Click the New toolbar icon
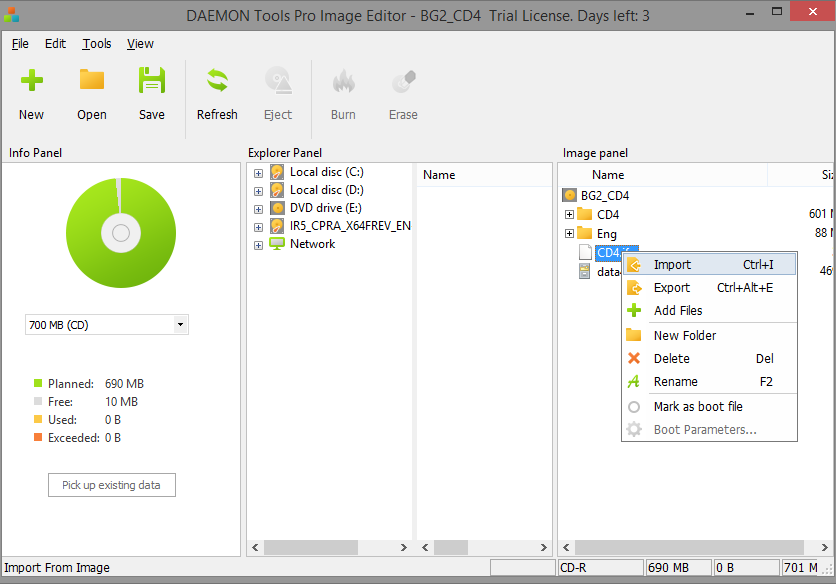The height and width of the screenshot is (584, 836). 31,81
